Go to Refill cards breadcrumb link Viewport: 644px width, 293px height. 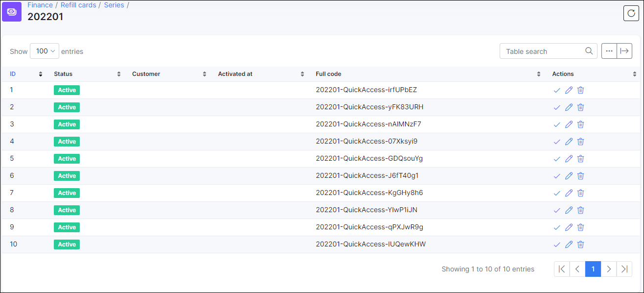coord(78,5)
